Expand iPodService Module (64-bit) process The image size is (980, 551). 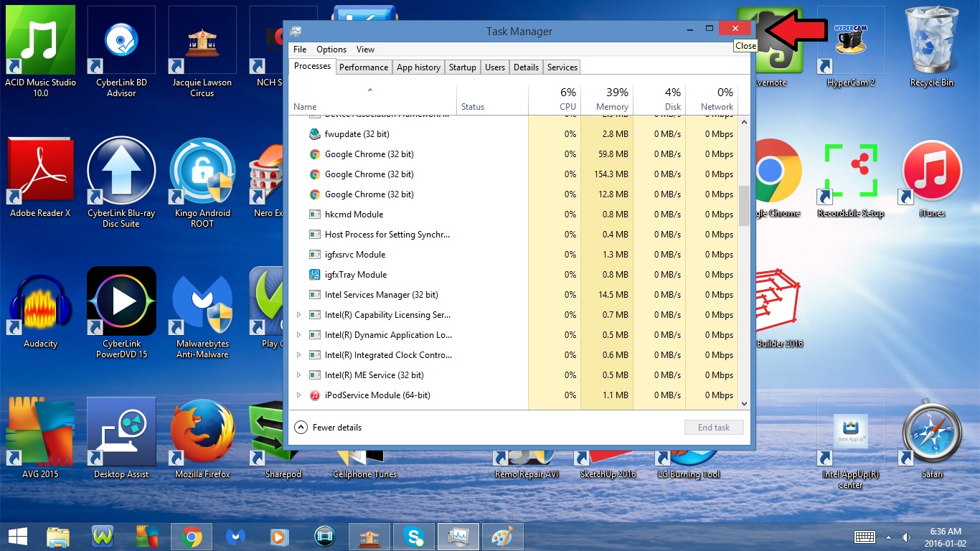coord(299,395)
